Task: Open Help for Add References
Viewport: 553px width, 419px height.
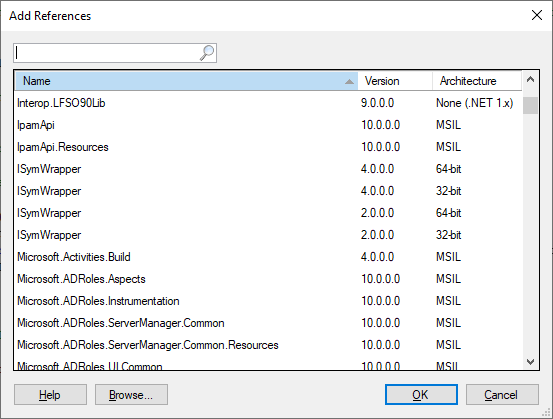Action: (x=50, y=395)
